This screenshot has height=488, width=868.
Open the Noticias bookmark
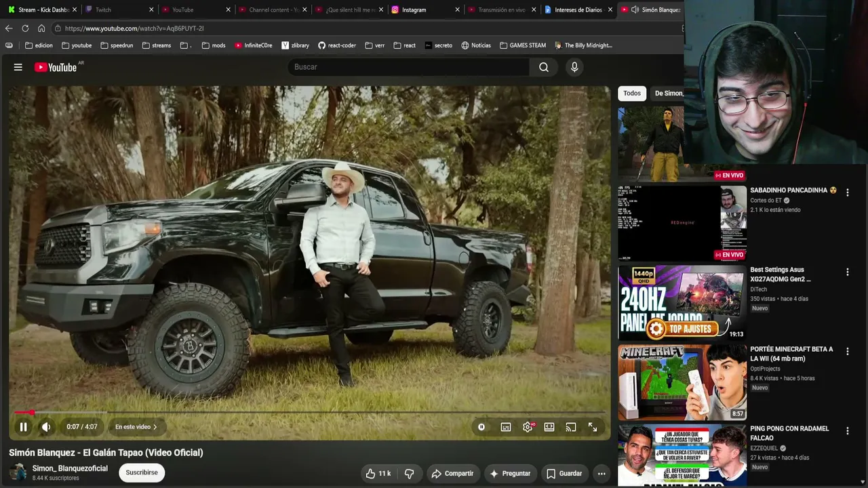tap(476, 45)
